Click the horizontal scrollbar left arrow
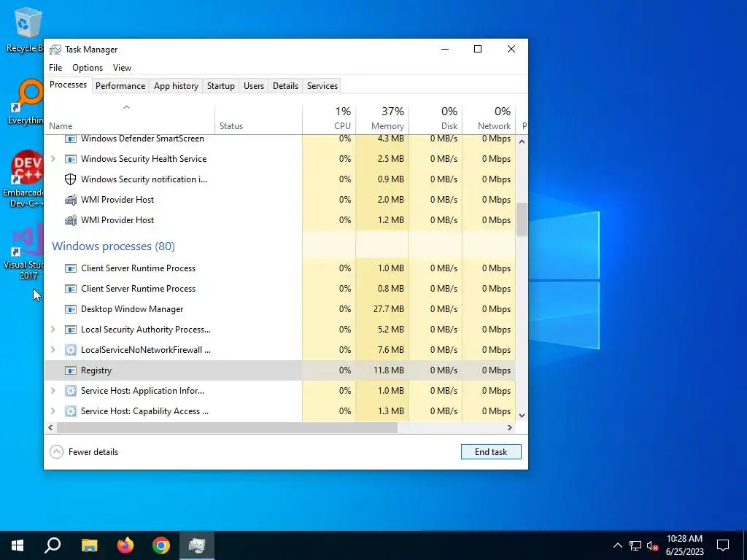Screen dimensions: 747x560 pos(50,427)
